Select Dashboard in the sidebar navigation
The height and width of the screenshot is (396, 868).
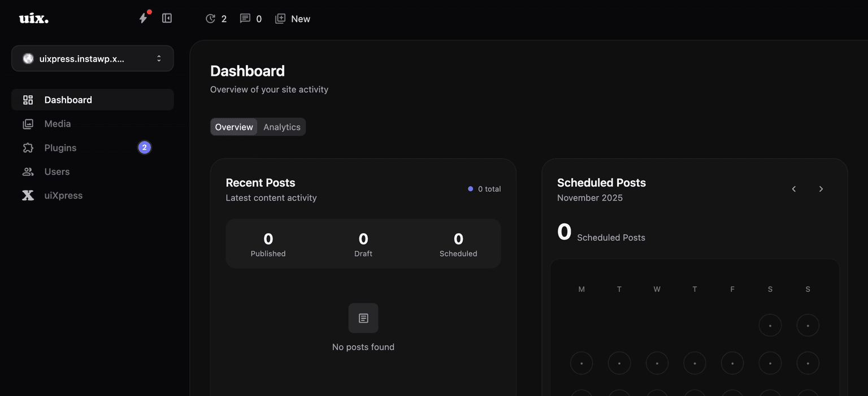click(x=68, y=100)
